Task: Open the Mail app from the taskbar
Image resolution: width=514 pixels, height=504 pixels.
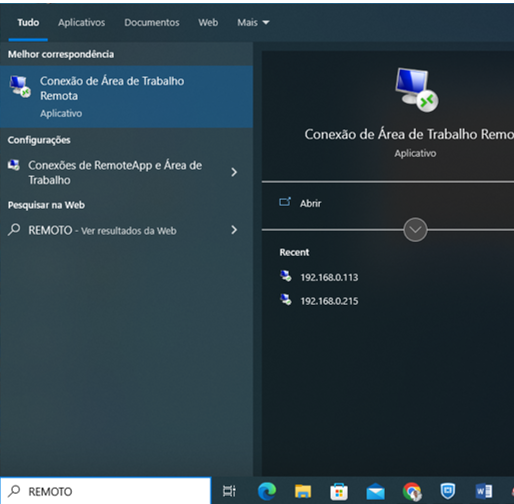Action: click(376, 492)
